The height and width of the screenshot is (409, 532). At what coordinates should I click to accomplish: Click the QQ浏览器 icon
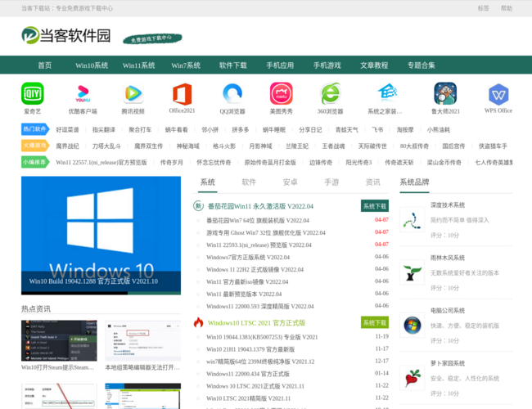click(x=232, y=93)
